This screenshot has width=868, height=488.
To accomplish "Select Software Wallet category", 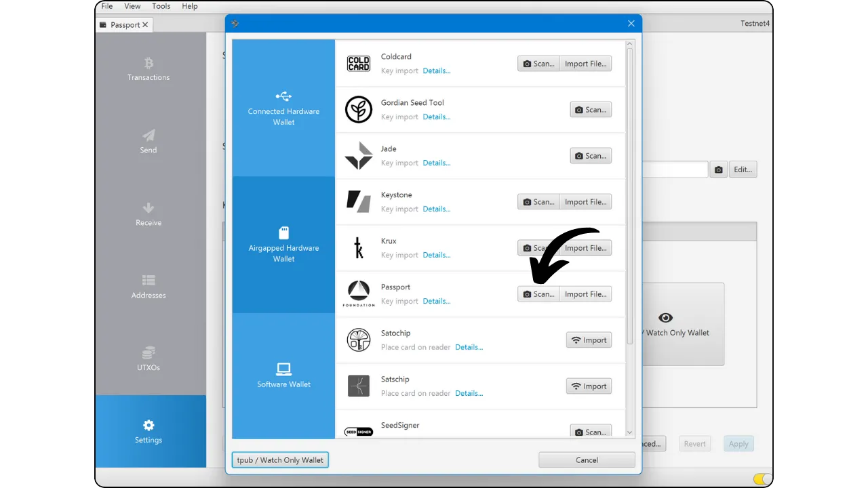I will pos(283,375).
